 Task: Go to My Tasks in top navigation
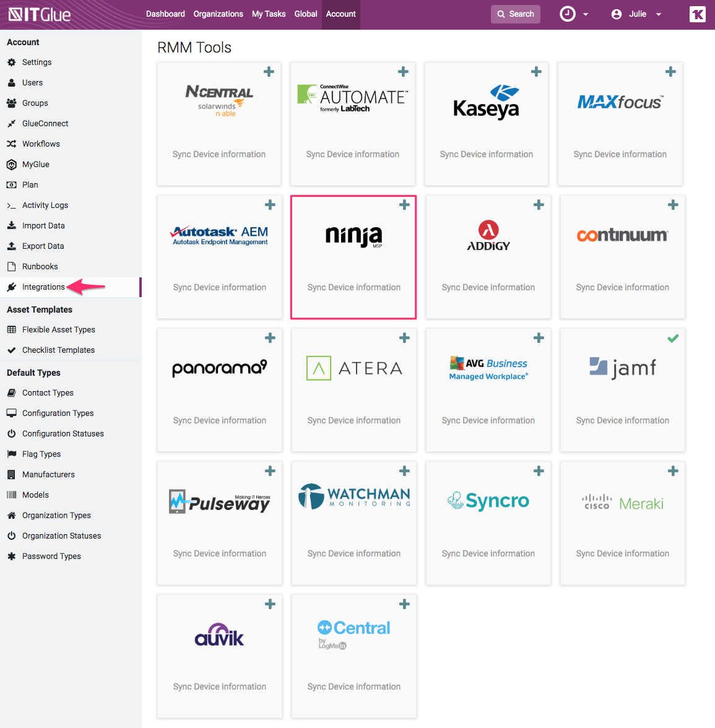click(269, 14)
